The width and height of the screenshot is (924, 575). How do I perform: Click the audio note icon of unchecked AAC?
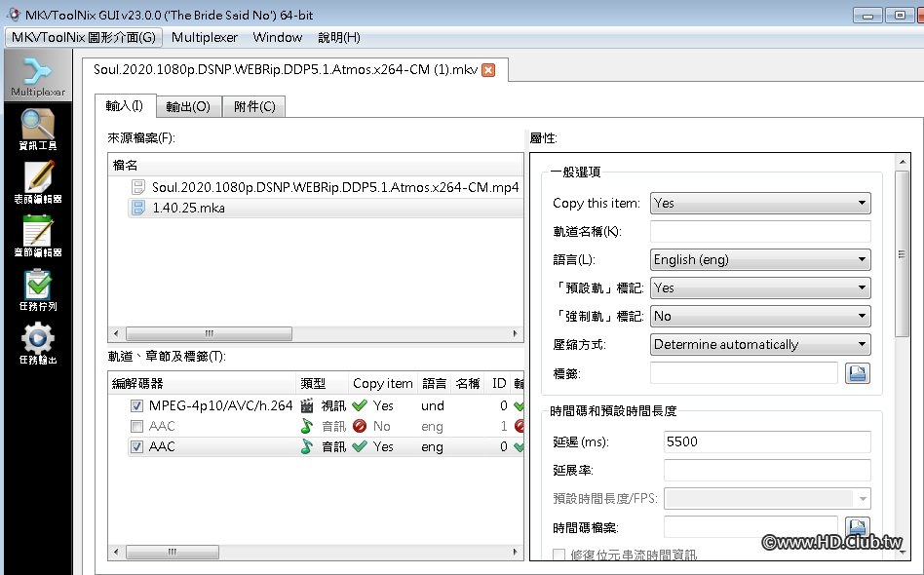tap(307, 426)
